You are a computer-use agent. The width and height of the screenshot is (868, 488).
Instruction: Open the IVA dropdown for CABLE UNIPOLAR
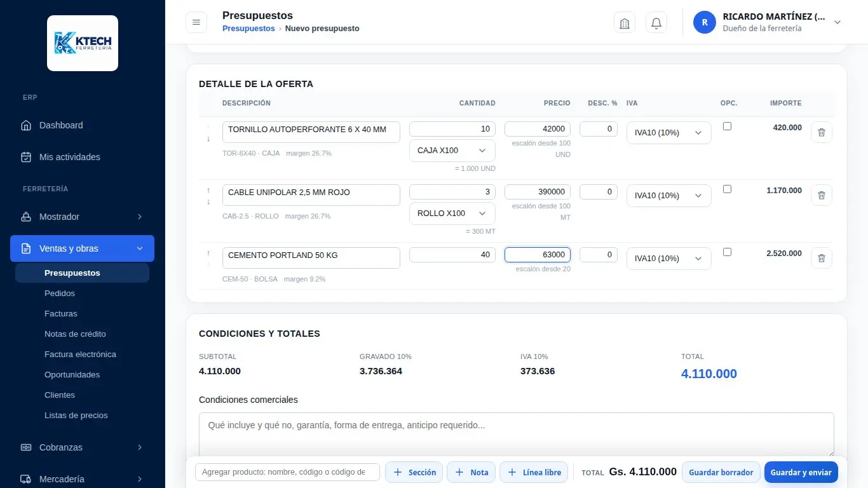point(669,196)
